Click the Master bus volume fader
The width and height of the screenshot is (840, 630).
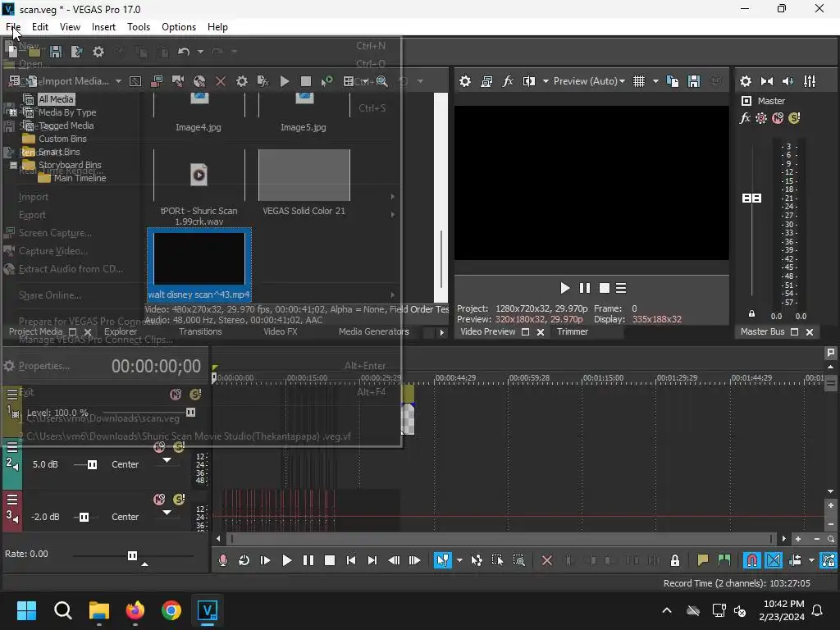[x=751, y=199]
